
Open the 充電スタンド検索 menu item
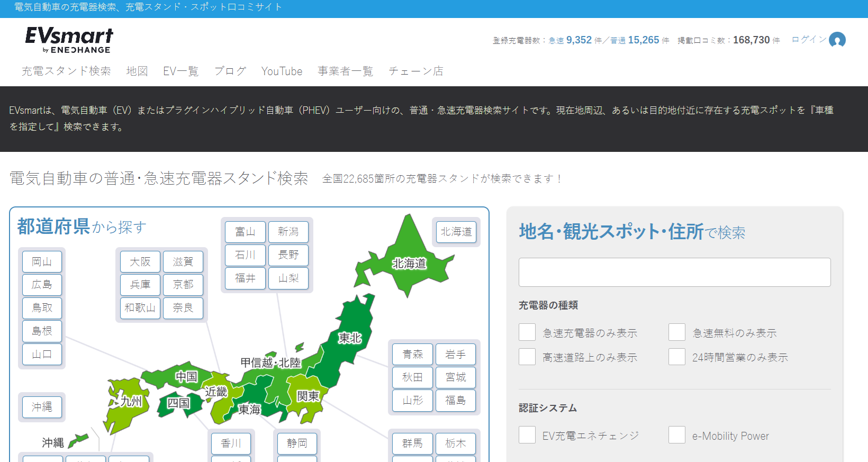pos(66,71)
